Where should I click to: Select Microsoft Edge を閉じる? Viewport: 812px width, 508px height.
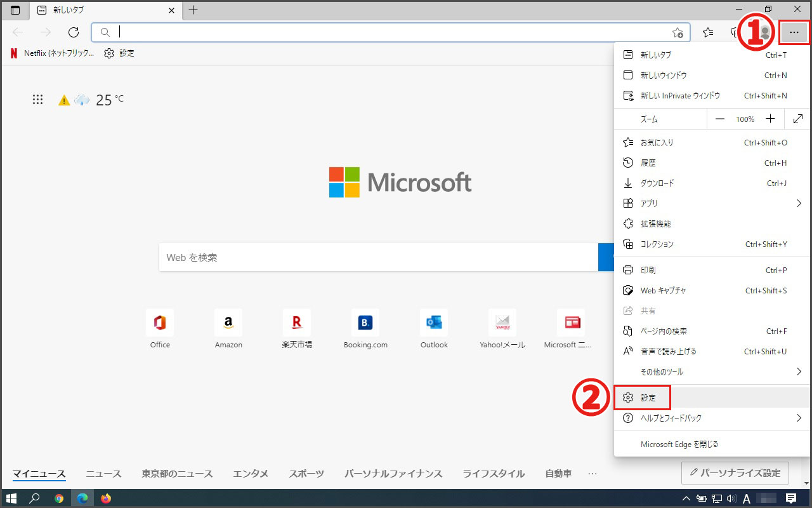tap(712, 444)
